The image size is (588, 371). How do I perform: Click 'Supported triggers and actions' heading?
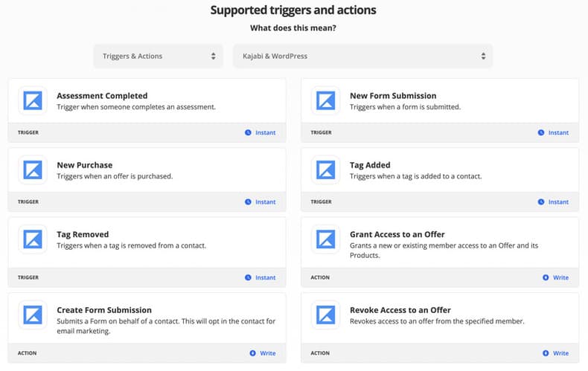click(293, 10)
